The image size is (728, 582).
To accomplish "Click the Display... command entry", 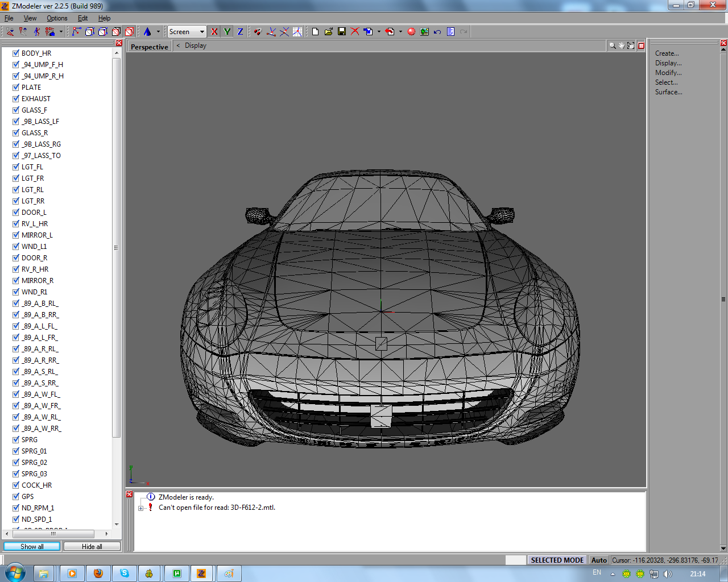I will (x=668, y=63).
